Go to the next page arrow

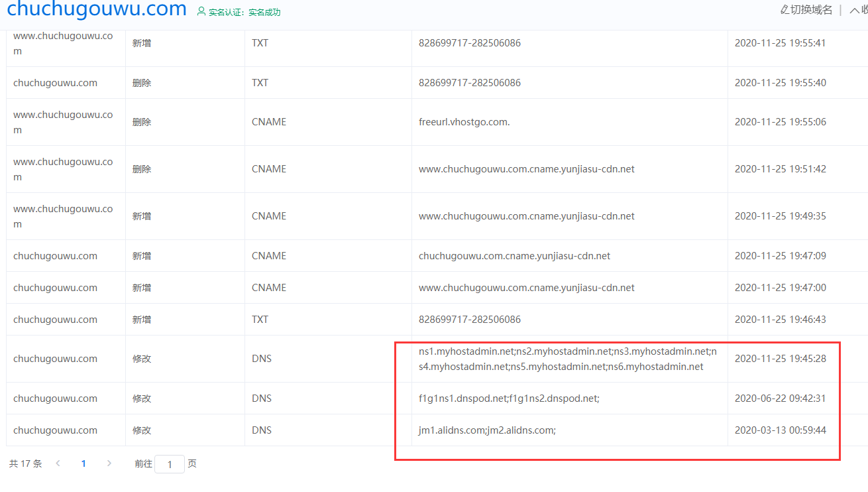(x=109, y=463)
